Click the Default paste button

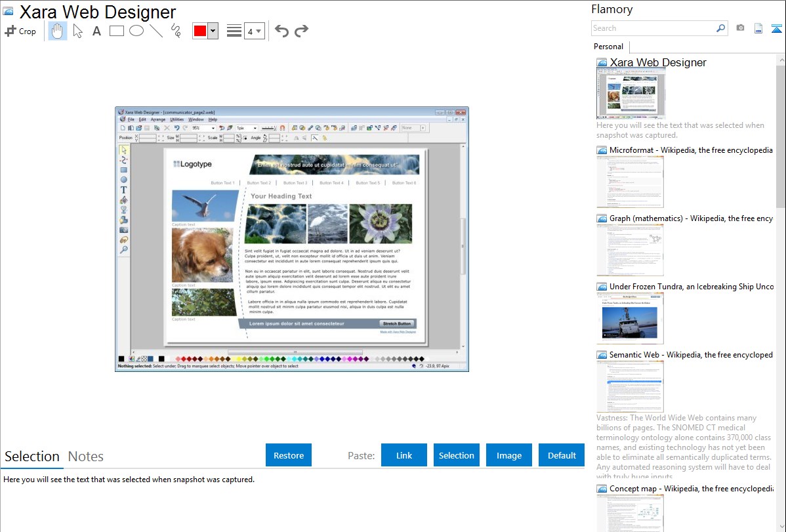point(562,455)
